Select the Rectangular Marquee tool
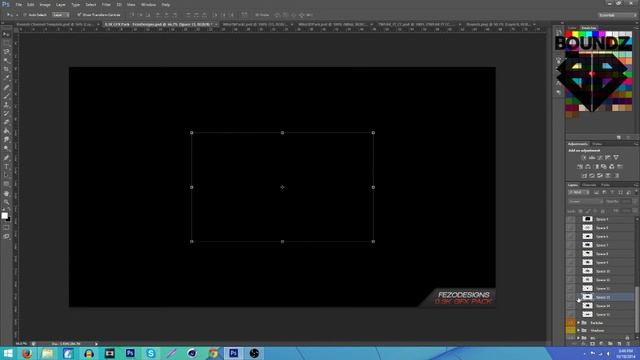Image resolution: width=640 pixels, height=360 pixels. click(6, 43)
